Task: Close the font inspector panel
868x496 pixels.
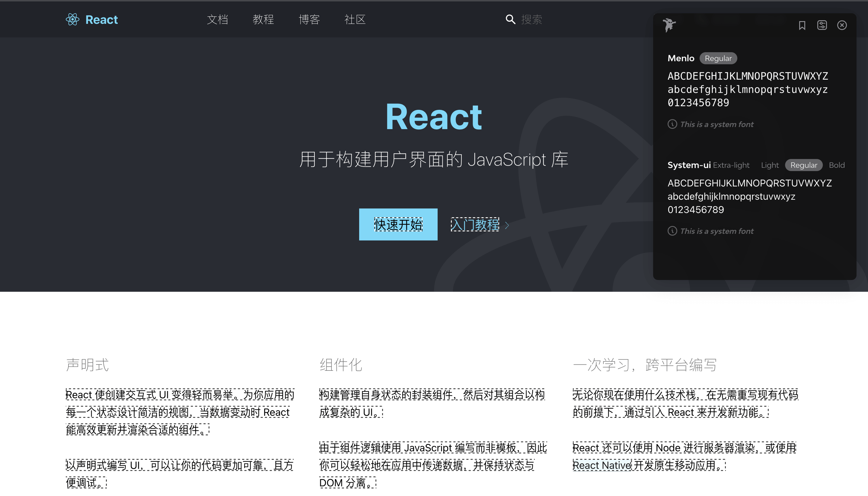Action: pyautogui.click(x=842, y=25)
